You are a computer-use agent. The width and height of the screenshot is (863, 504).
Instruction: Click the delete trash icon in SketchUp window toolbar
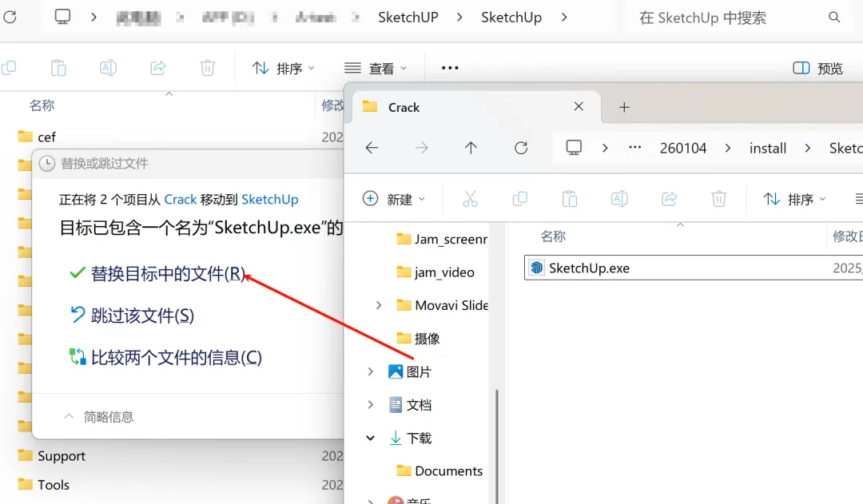[x=208, y=68]
